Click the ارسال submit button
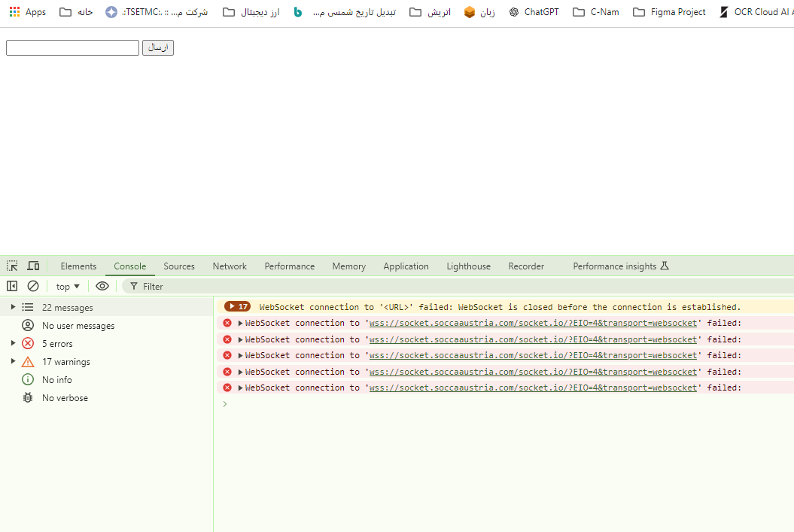 (158, 47)
